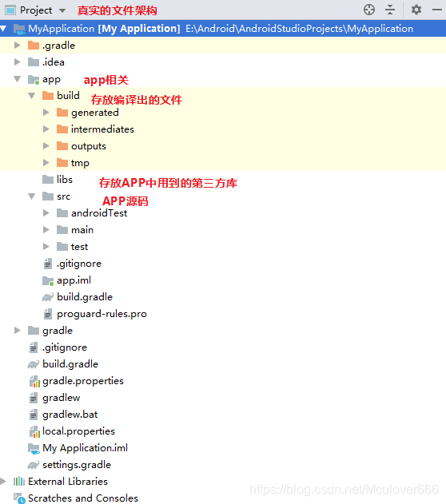Click the proguard-rules.pro file icon
The image size is (446, 504).
pyautogui.click(x=48, y=314)
